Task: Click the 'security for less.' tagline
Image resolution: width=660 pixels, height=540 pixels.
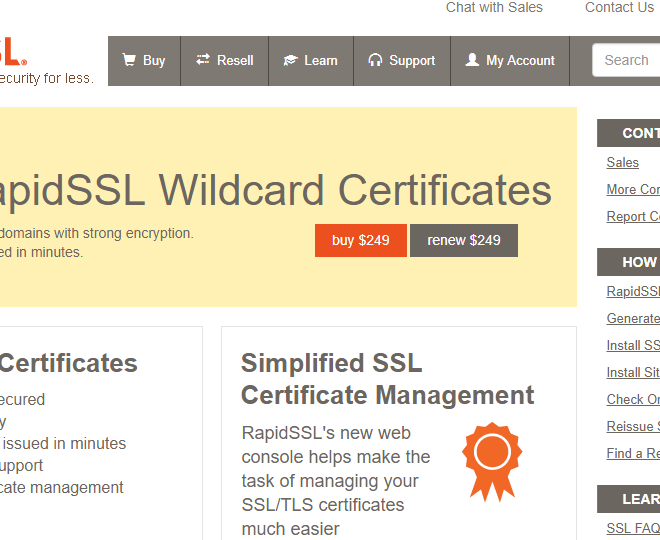Action: 46,78
